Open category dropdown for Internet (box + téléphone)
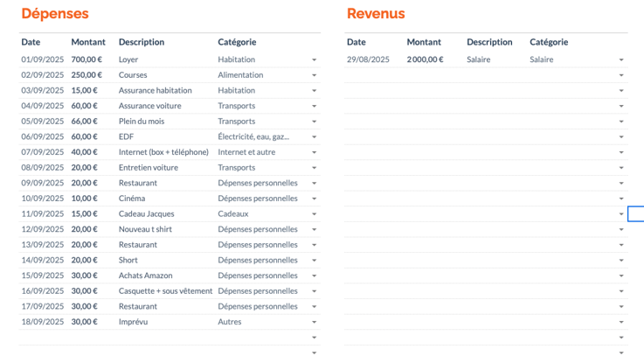Screen dimensions: 644x356 pos(315,152)
